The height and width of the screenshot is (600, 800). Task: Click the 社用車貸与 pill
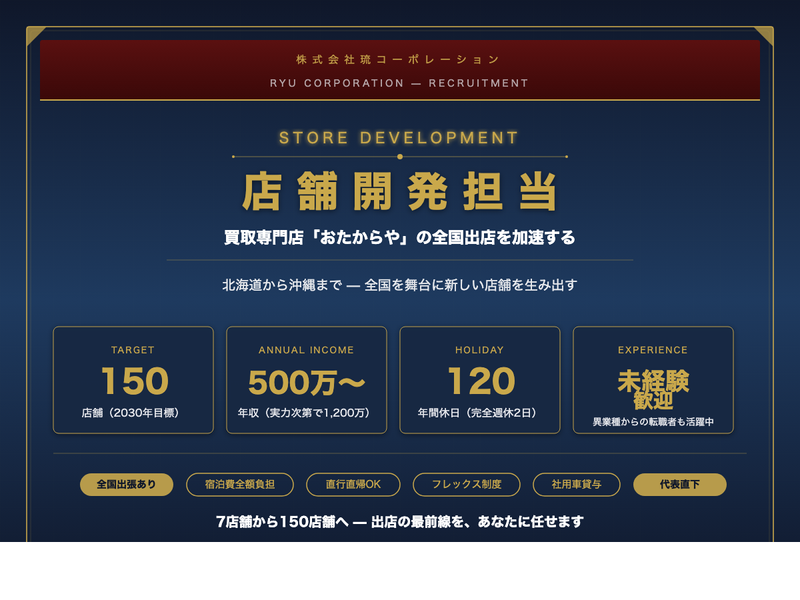coord(576,485)
